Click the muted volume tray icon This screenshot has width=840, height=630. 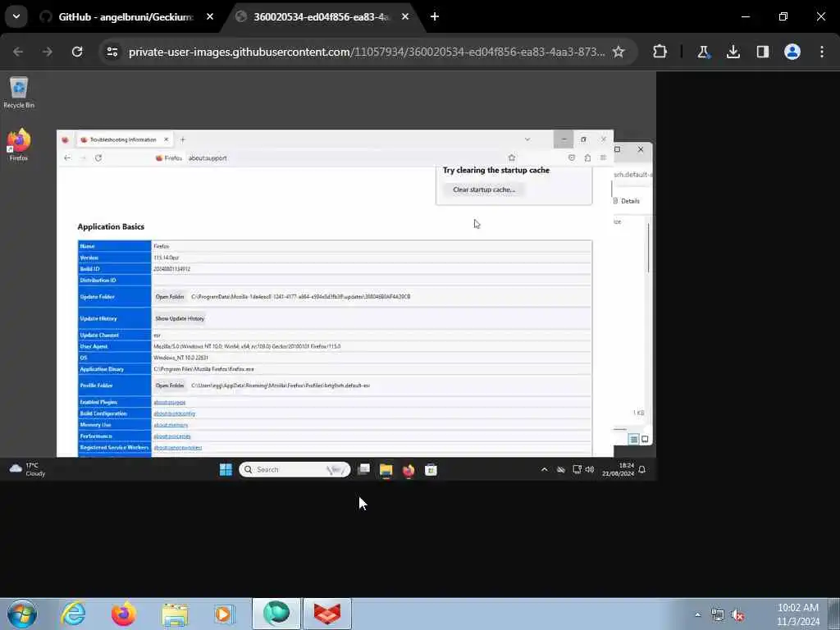(x=738, y=615)
